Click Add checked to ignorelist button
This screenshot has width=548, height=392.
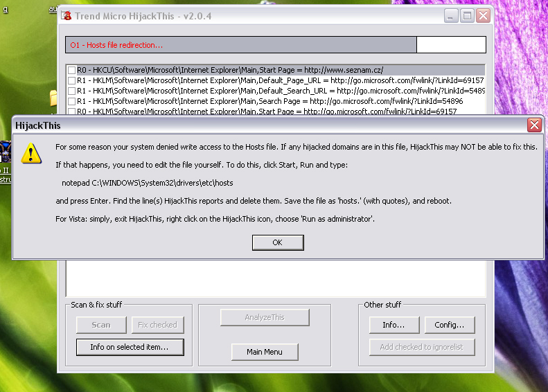click(422, 347)
